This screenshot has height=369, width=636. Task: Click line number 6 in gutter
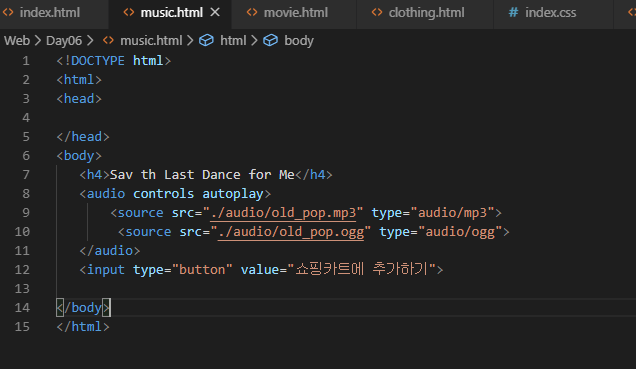(x=26, y=156)
